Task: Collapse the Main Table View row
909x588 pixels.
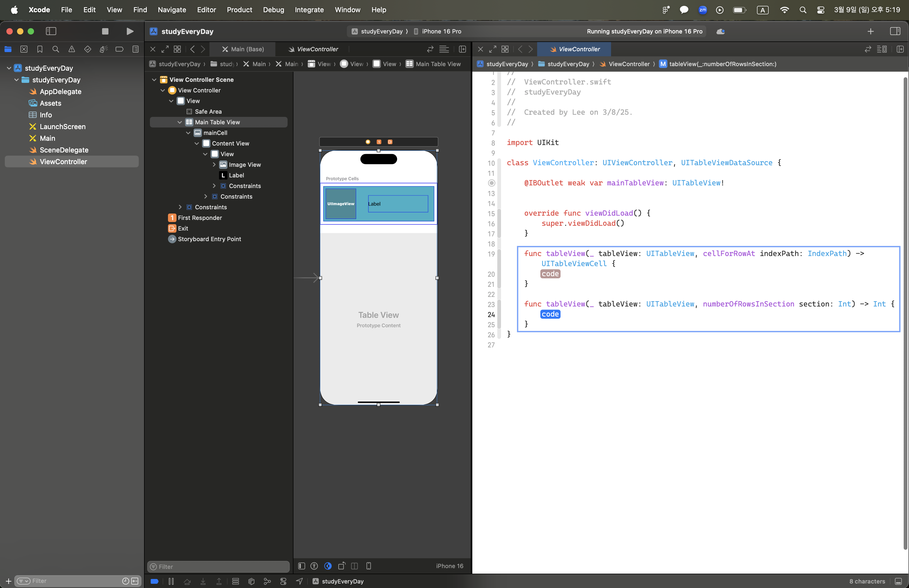Action: click(x=180, y=122)
